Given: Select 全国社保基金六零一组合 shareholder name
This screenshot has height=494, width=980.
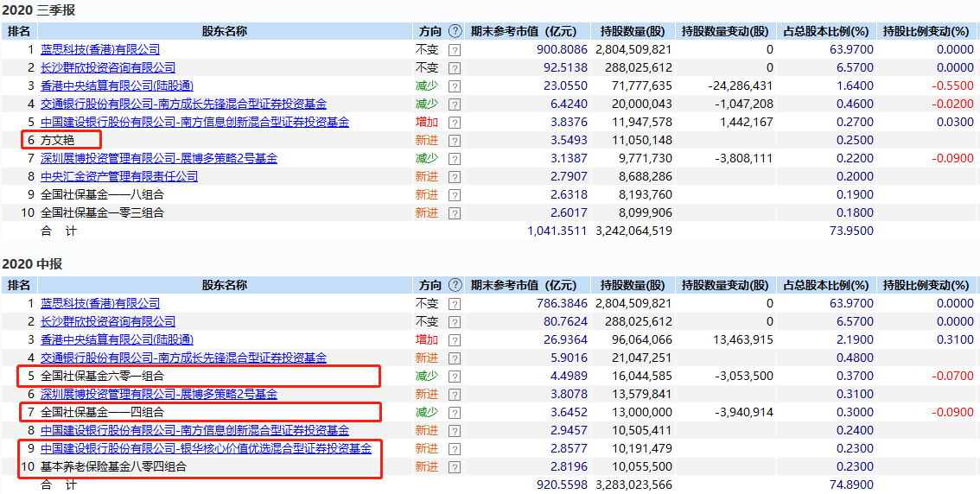Looking at the screenshot, I should tap(102, 376).
